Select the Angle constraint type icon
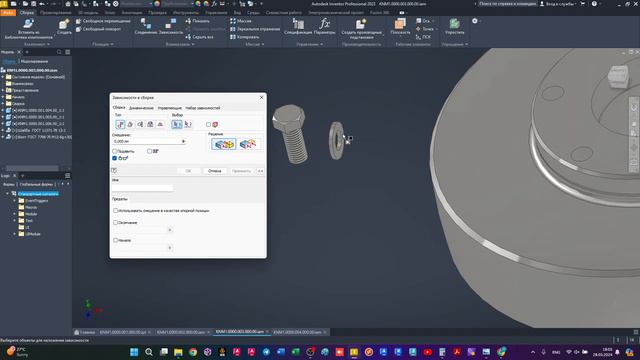Image resolution: width=640 pixels, height=360 pixels. pos(130,124)
